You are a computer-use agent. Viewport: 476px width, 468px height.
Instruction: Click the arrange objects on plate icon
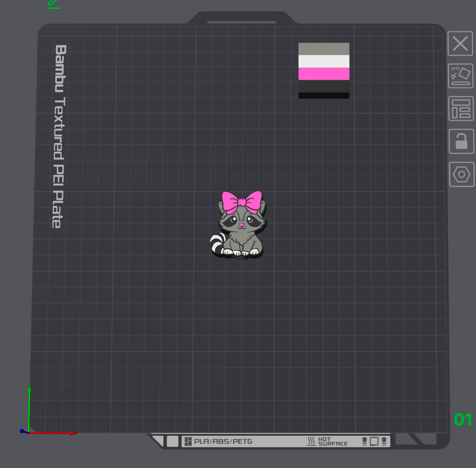(x=461, y=109)
